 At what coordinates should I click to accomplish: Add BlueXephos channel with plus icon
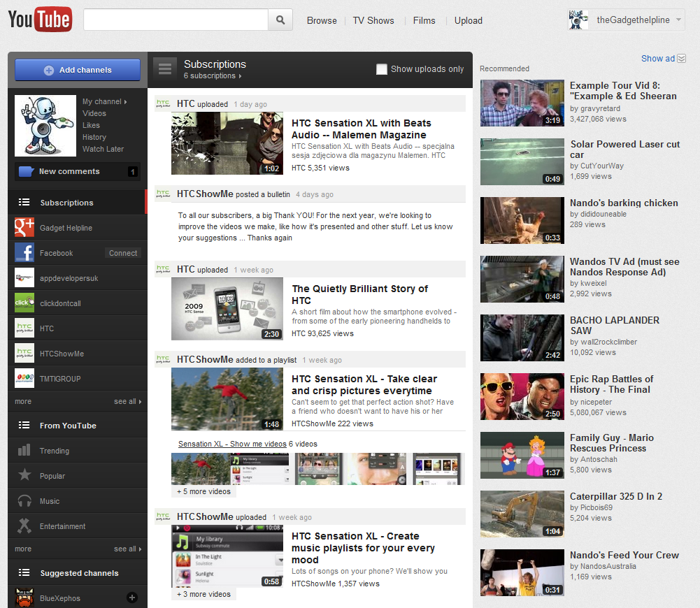coord(132,598)
